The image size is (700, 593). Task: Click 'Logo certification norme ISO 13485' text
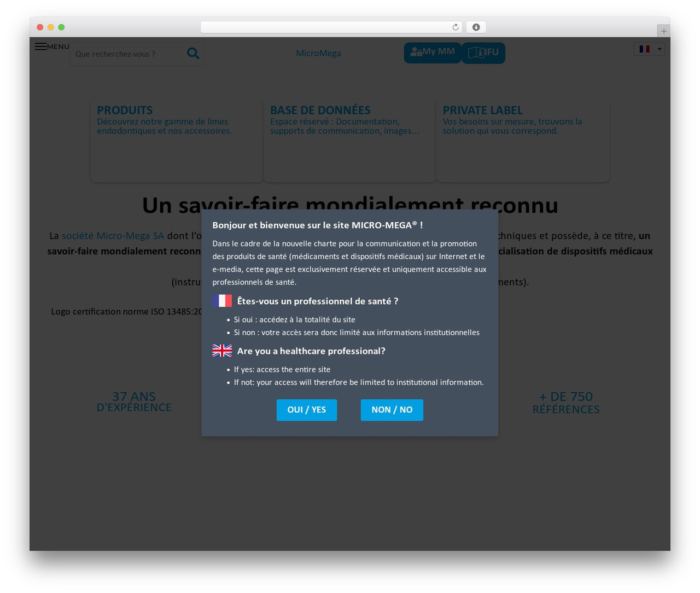tap(127, 312)
